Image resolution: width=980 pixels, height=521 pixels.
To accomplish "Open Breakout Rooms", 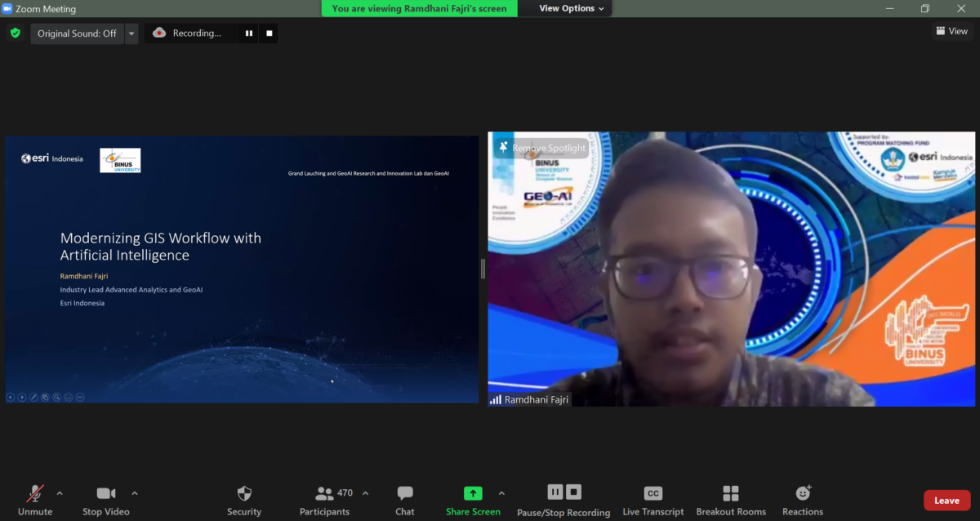I will [x=731, y=501].
